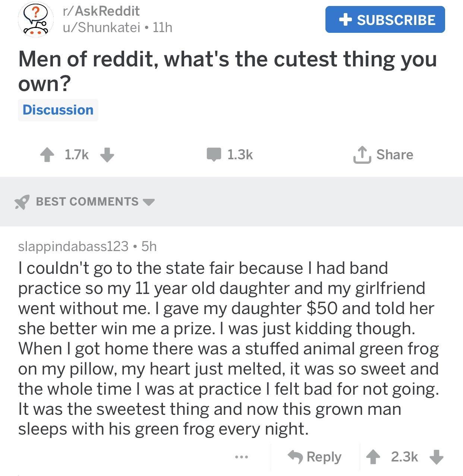Image resolution: width=463 pixels, height=476 pixels.
Task: Click the Share label text
Action: coord(394,154)
